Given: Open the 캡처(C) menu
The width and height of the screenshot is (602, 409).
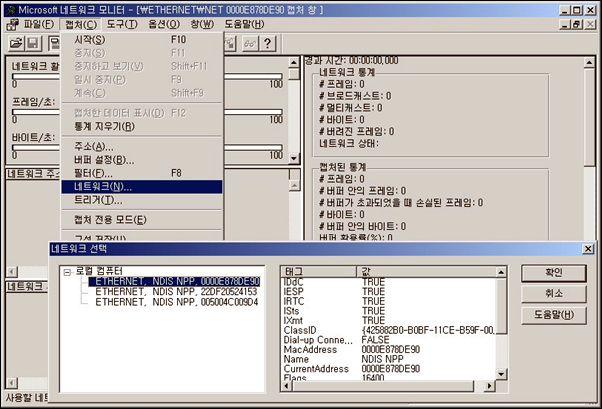Looking at the screenshot, I should click(x=80, y=25).
